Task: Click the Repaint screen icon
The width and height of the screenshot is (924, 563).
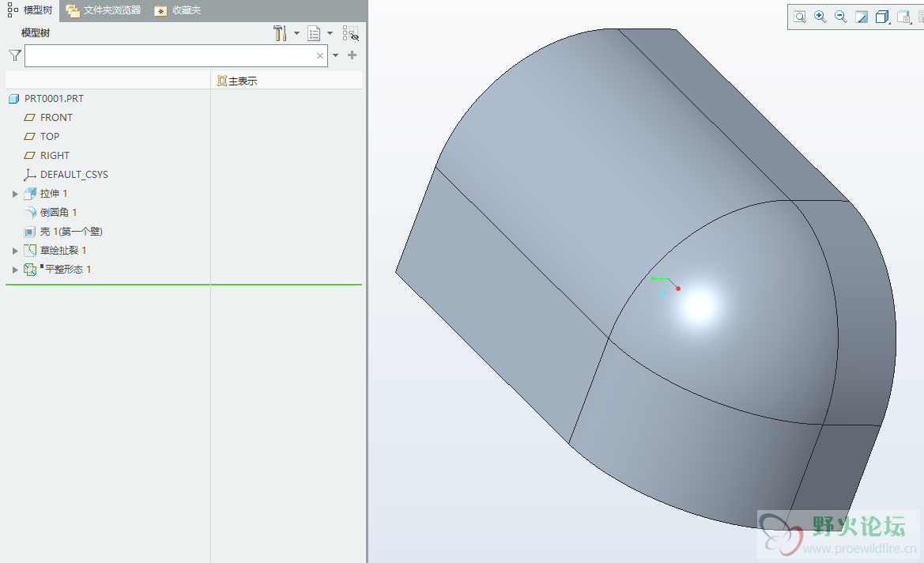Action: tap(862, 17)
